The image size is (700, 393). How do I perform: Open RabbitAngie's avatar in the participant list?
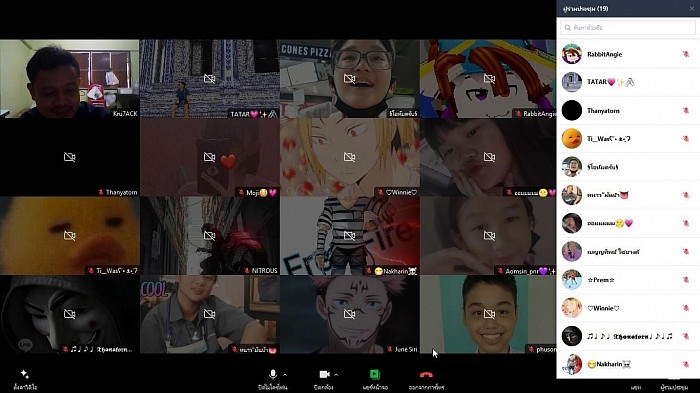click(x=571, y=54)
